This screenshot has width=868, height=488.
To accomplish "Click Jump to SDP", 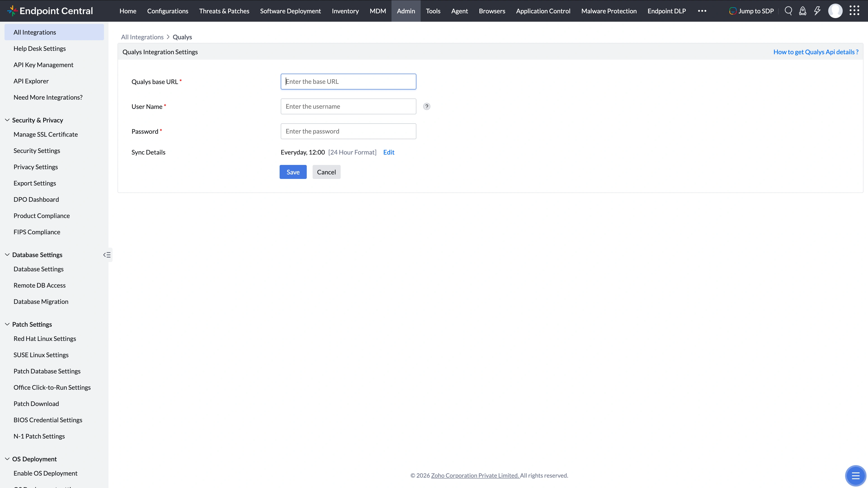I will 751,11.
